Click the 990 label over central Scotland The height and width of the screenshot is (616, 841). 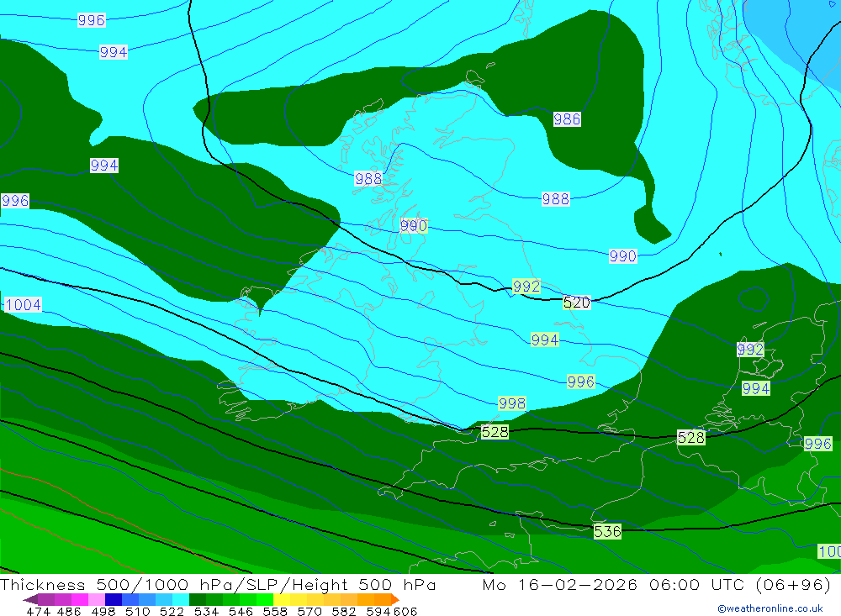(414, 226)
